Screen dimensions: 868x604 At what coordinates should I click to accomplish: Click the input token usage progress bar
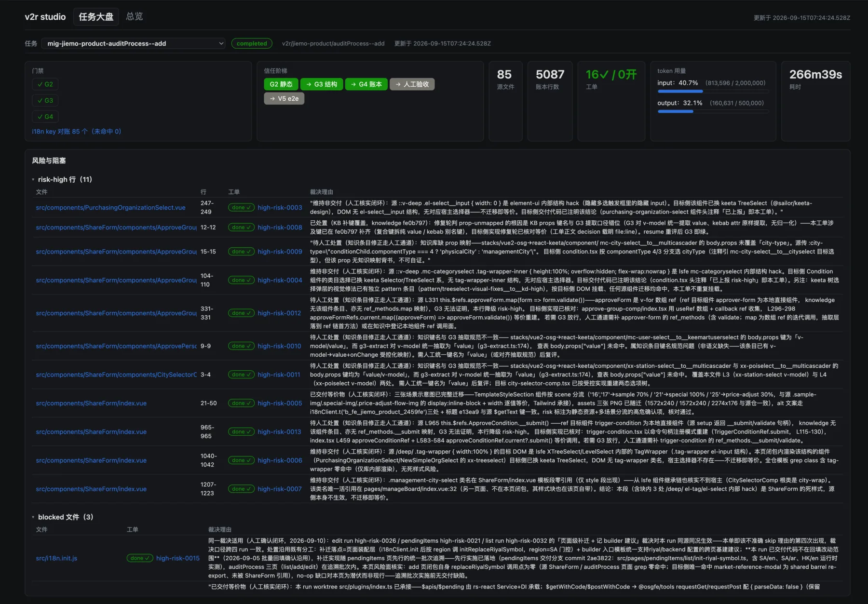click(713, 91)
